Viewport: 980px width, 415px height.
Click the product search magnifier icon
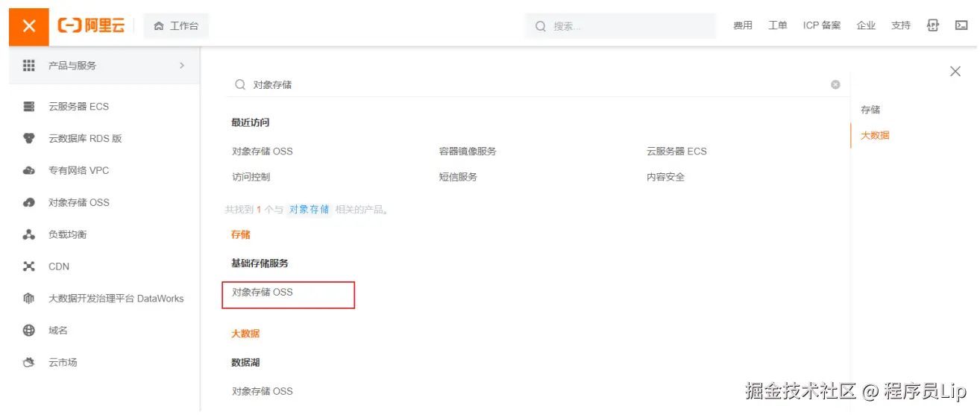[240, 85]
